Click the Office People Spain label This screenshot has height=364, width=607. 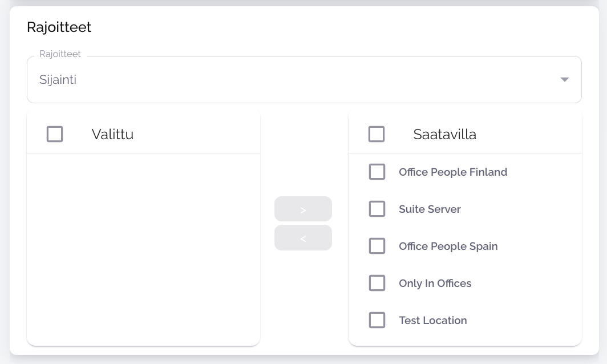pos(448,246)
